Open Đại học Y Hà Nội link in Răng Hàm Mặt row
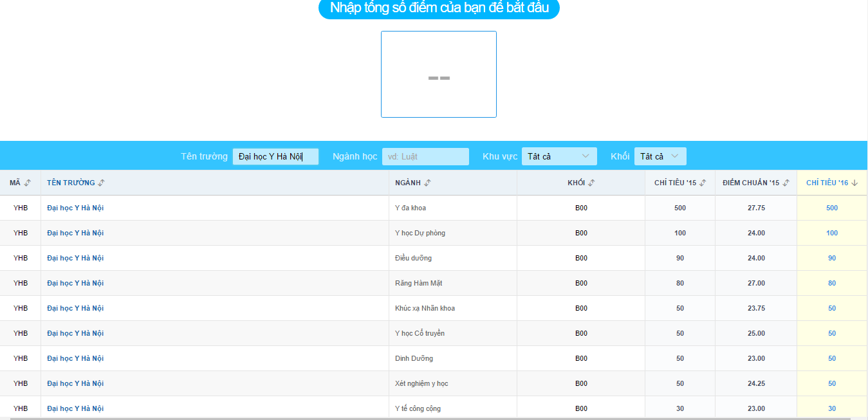868x420 pixels. (75, 283)
